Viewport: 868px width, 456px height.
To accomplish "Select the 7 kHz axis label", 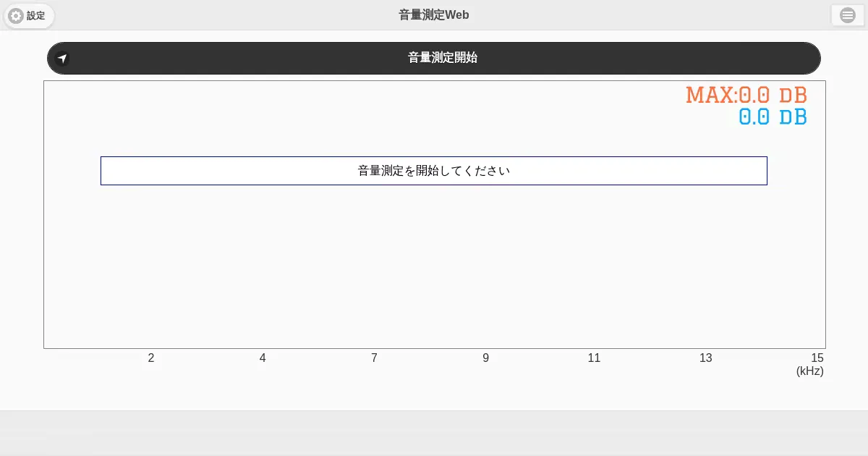I will coord(374,358).
